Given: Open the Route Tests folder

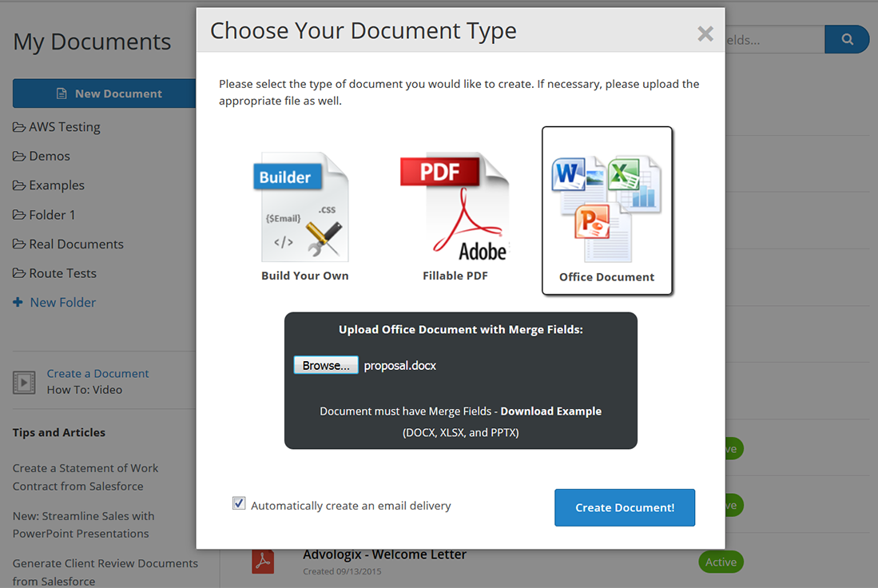Looking at the screenshot, I should tap(62, 273).
